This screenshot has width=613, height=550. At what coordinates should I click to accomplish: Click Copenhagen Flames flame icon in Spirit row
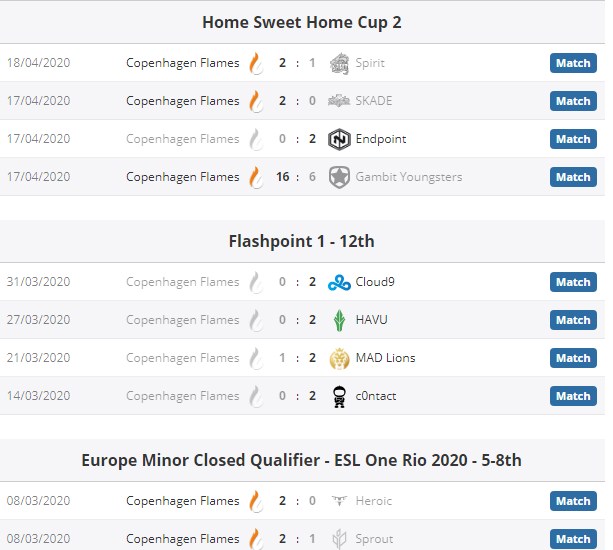click(256, 63)
